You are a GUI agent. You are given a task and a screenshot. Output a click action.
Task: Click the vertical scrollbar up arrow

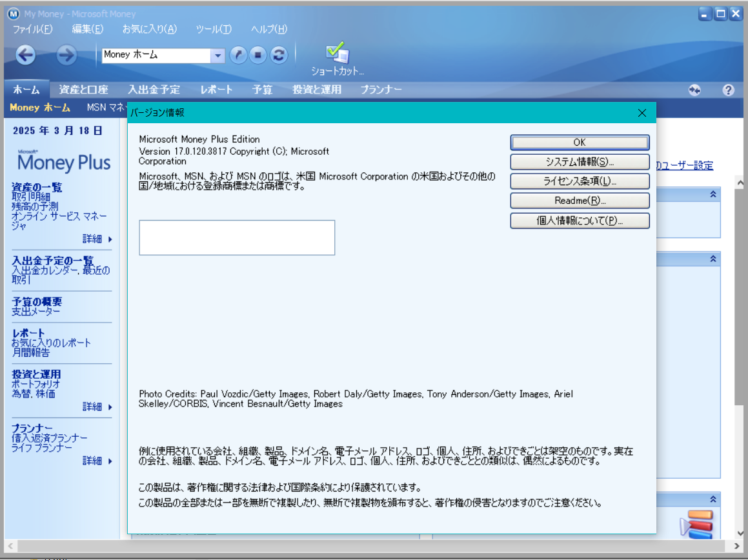click(x=740, y=182)
